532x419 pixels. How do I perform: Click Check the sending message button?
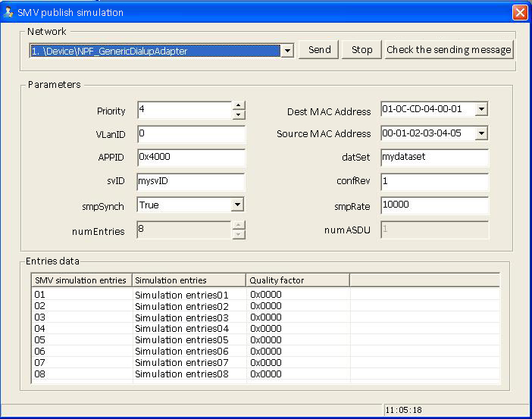pos(449,50)
